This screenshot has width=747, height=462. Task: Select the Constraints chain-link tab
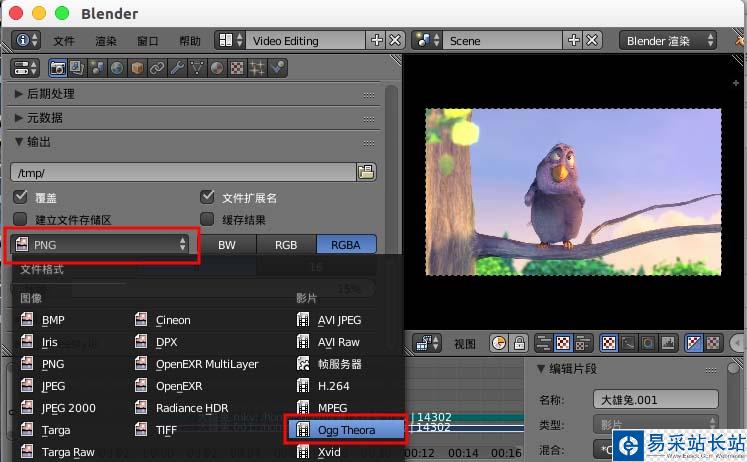click(x=157, y=68)
